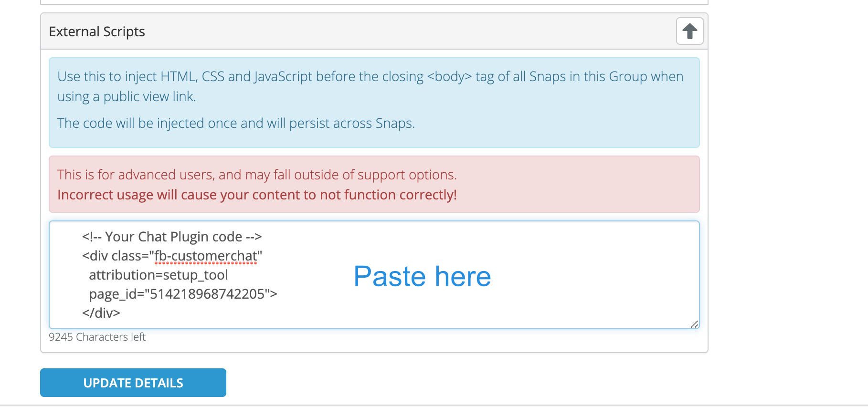Screen dimensions: 868x417
Task: Click the underlined fb-customerchat word
Action: 206,256
